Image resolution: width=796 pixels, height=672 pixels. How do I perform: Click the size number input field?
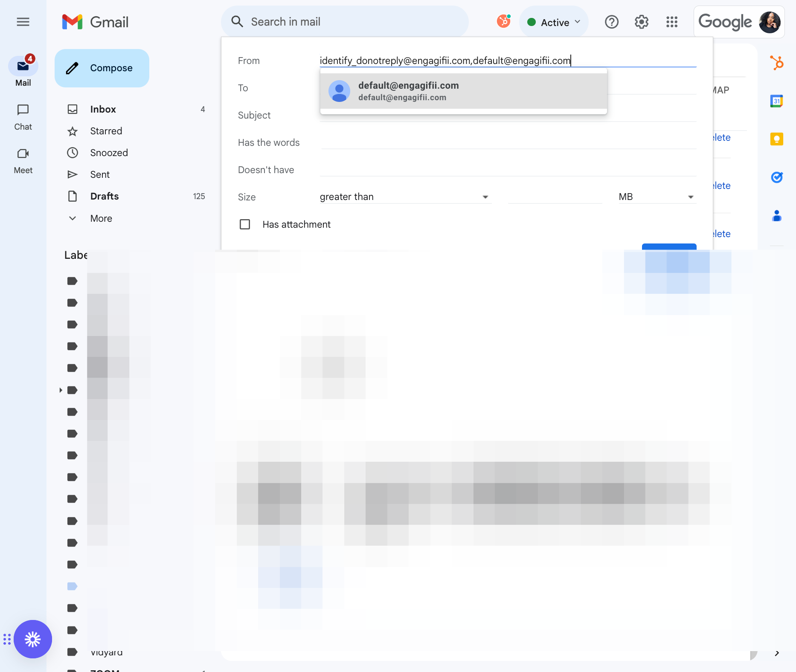(x=555, y=197)
